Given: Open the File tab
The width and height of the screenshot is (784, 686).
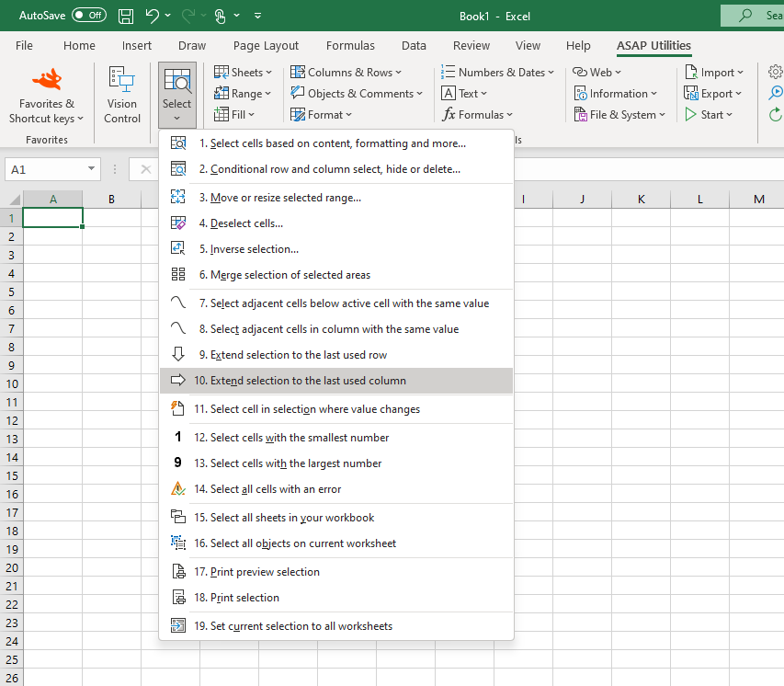Looking at the screenshot, I should [x=24, y=46].
